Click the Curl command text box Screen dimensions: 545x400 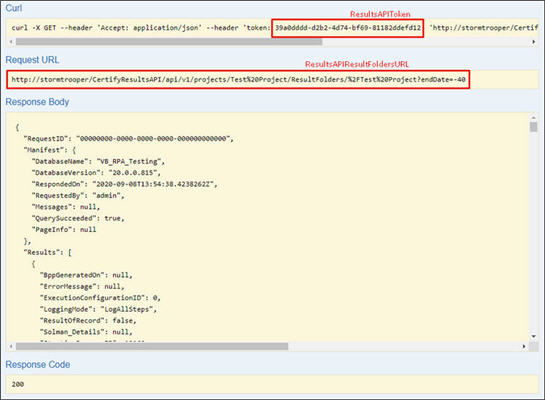coord(272,28)
